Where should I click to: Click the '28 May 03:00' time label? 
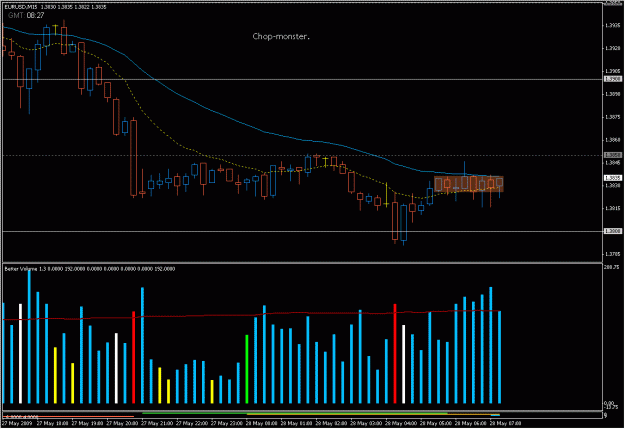(x=366, y=423)
